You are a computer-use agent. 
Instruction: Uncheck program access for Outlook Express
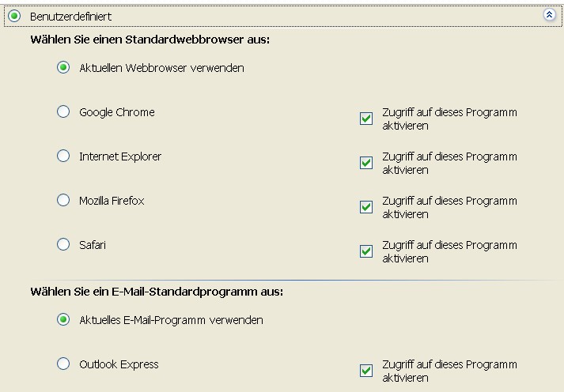(x=366, y=371)
